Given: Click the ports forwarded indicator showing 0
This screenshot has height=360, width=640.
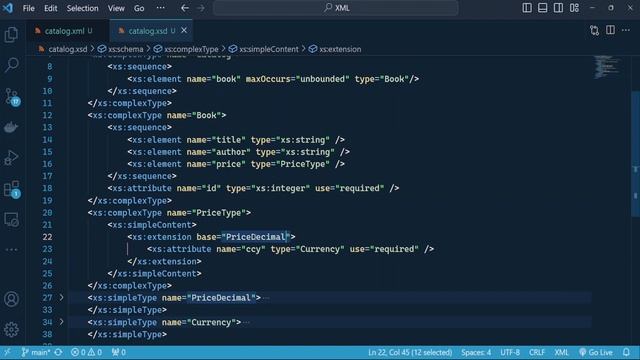Looking at the screenshot, I should pos(118,352).
